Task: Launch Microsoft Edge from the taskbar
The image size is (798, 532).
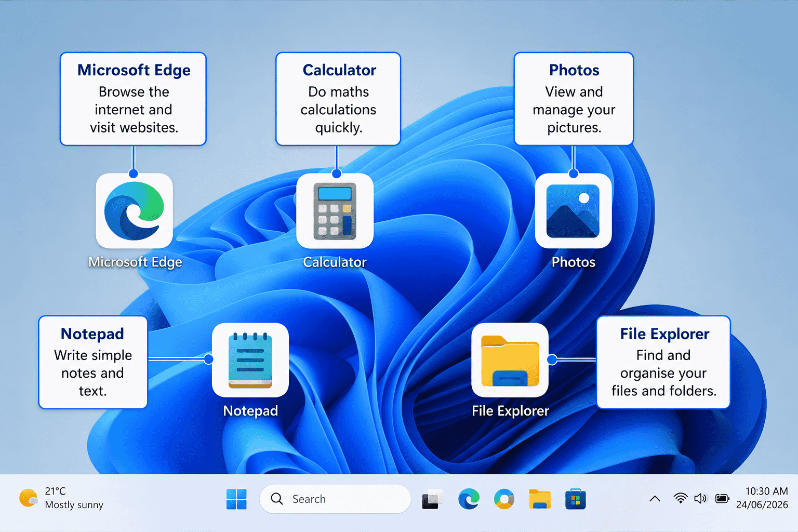Action: pyautogui.click(x=469, y=499)
